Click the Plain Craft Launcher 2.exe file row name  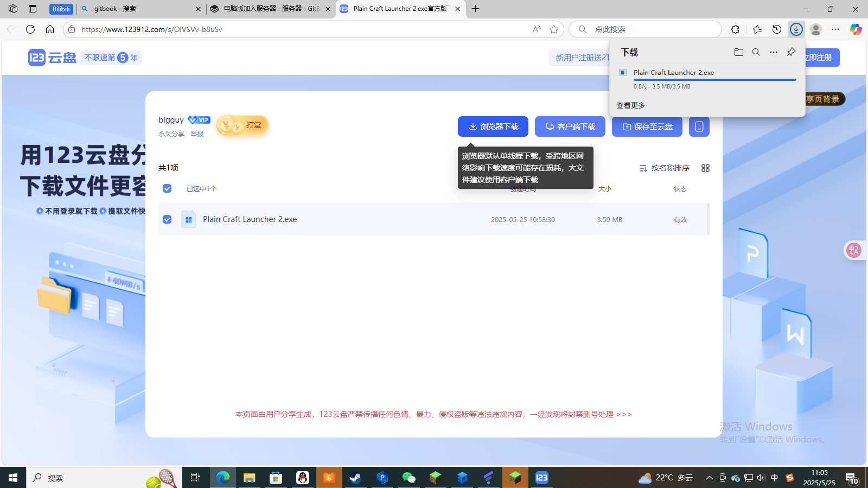point(250,219)
